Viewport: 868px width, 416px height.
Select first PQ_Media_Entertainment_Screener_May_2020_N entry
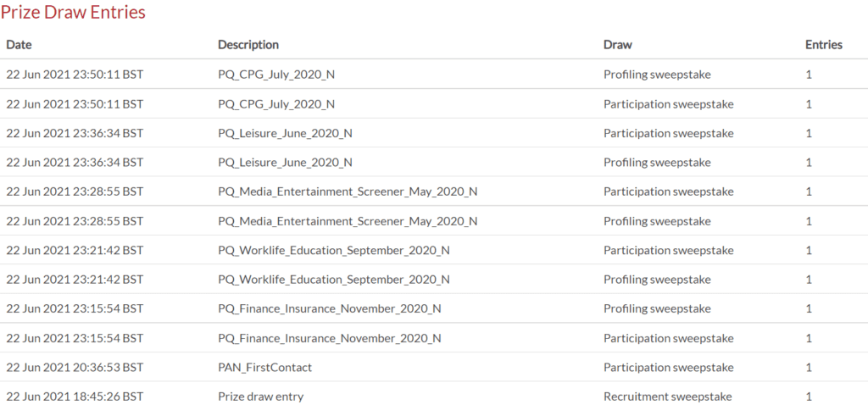348,192
